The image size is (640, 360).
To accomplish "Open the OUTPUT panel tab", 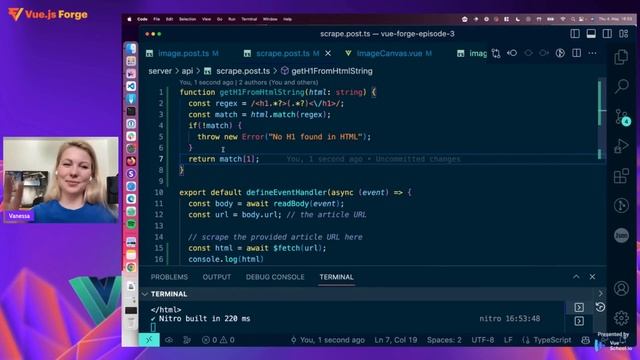I will pos(217,277).
